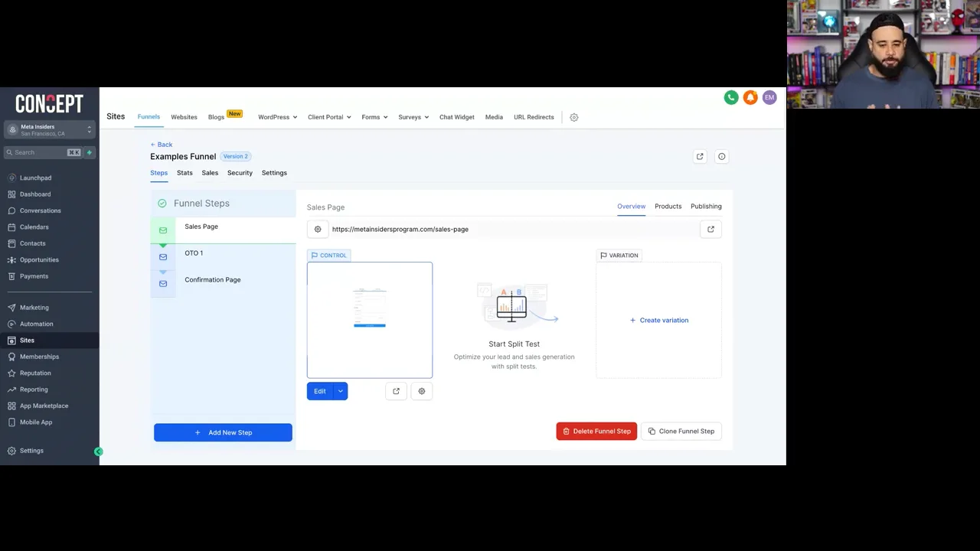Click preview icon below the control thumbnail
Viewport: 980px width, 551px height.
[396, 391]
